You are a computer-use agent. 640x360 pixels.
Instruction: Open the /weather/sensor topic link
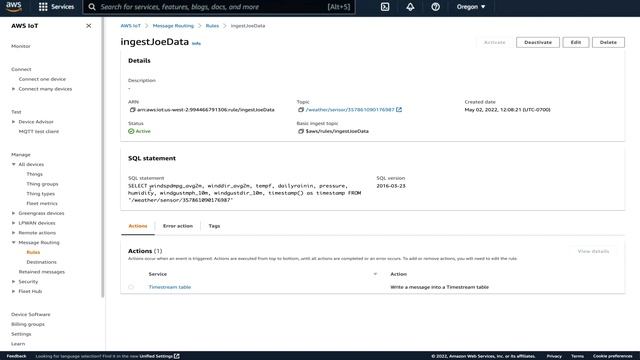[x=350, y=110]
